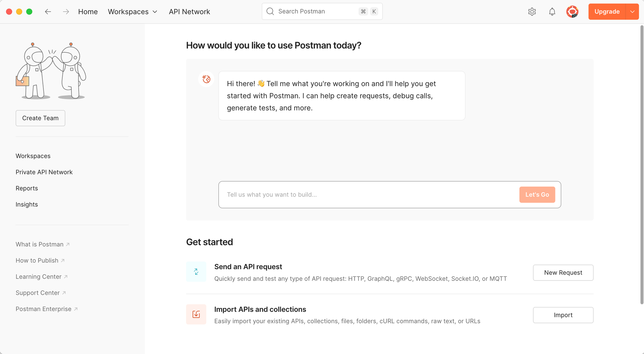The width and height of the screenshot is (644, 354).
Task: Click the search magnifier icon
Action: click(x=270, y=12)
